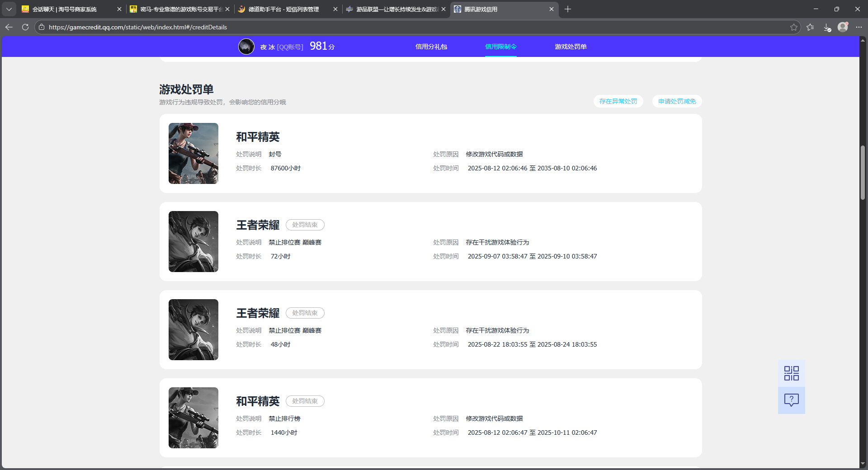868x470 pixels.
Task: Open the 信用限制令 navigation item
Action: click(500, 47)
